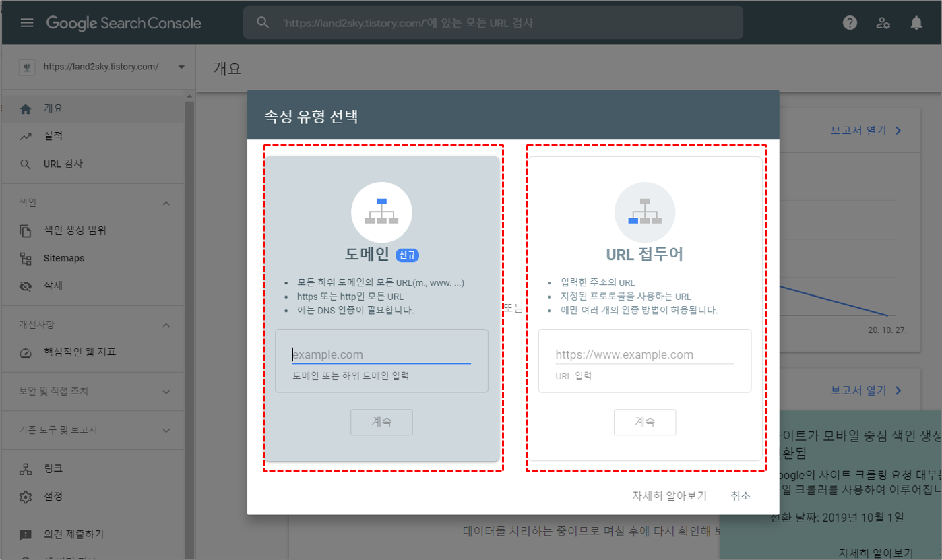Open the 실적 sidebar item
This screenshot has width=942, height=560.
(92, 136)
